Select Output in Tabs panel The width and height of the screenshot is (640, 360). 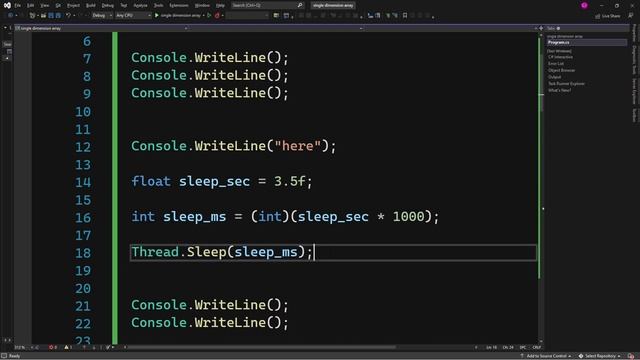(554, 77)
